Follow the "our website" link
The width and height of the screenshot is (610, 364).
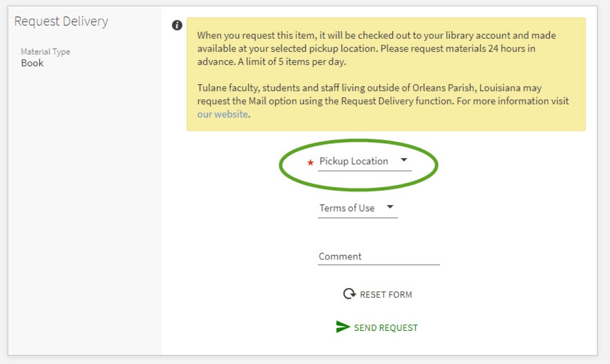point(222,114)
